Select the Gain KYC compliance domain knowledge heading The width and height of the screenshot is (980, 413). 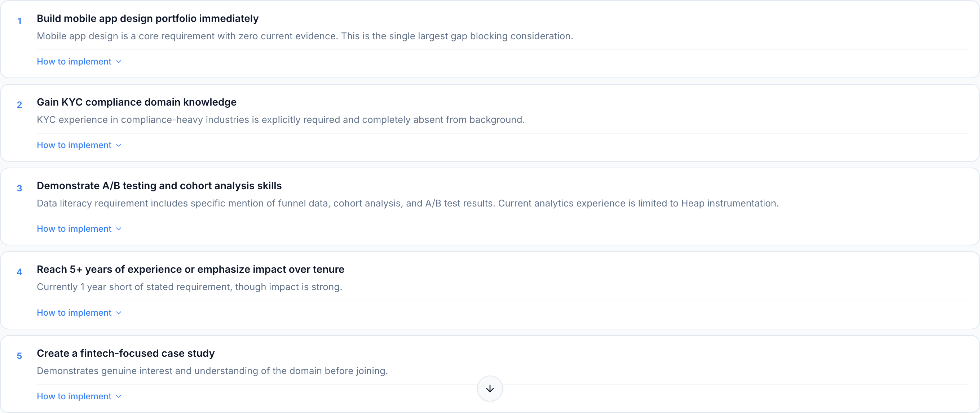pyautogui.click(x=137, y=102)
